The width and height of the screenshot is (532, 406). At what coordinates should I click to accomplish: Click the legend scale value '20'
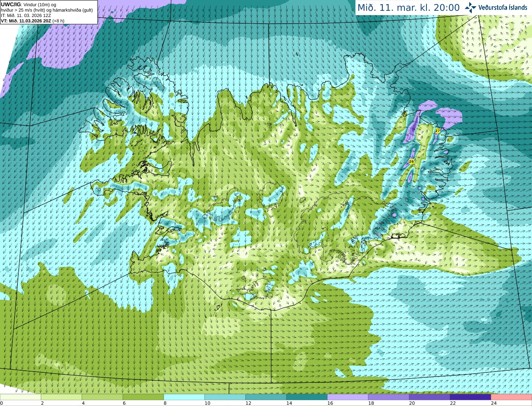click(412, 403)
